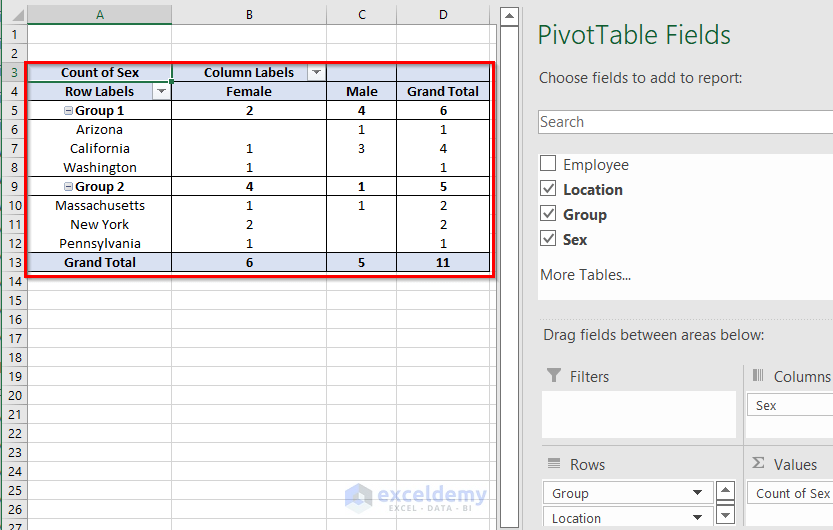Select the Grand Total header in column D
The height and width of the screenshot is (530, 833).
point(443,91)
